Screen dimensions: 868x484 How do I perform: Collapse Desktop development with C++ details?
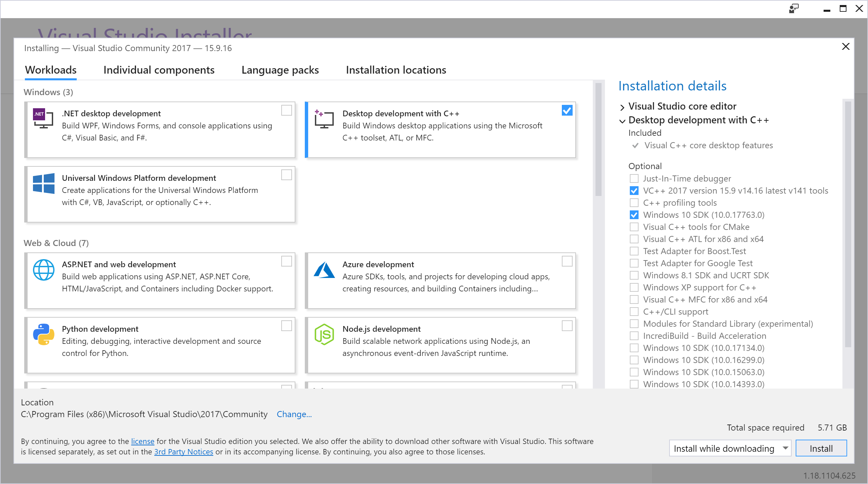coord(622,121)
